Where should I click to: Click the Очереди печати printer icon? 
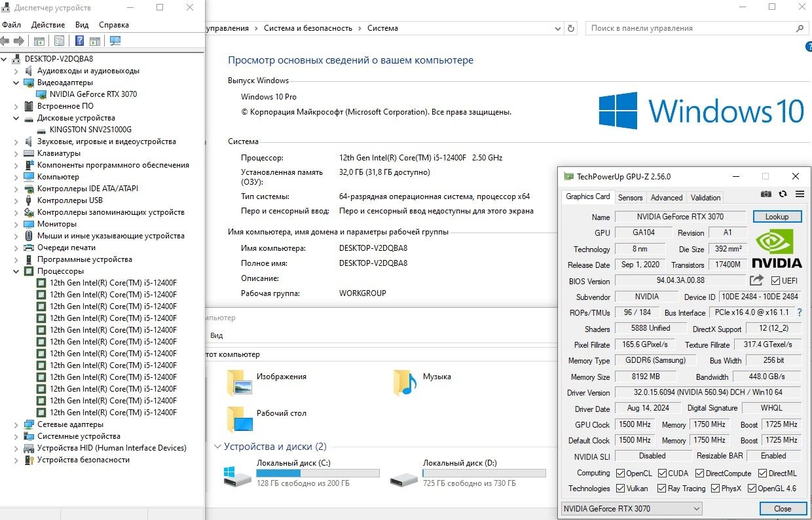pos(29,248)
